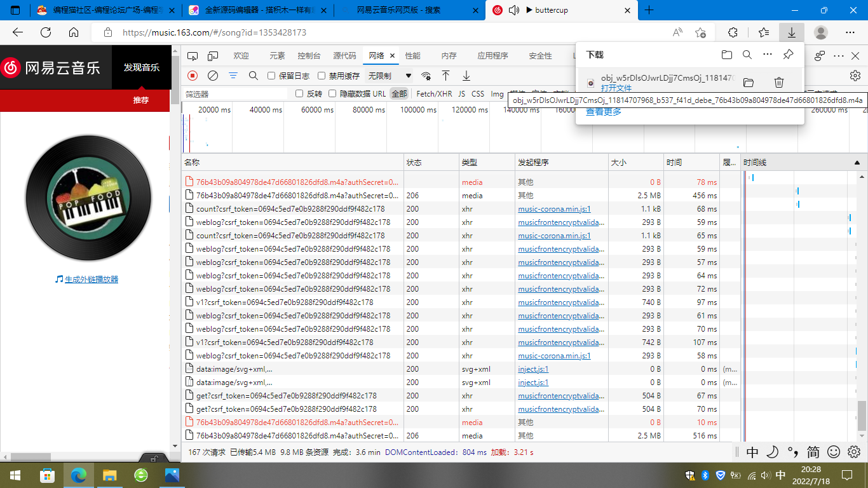Open network conditions wifi-gear icon
This screenshot has width=868, height=488.
(x=426, y=76)
